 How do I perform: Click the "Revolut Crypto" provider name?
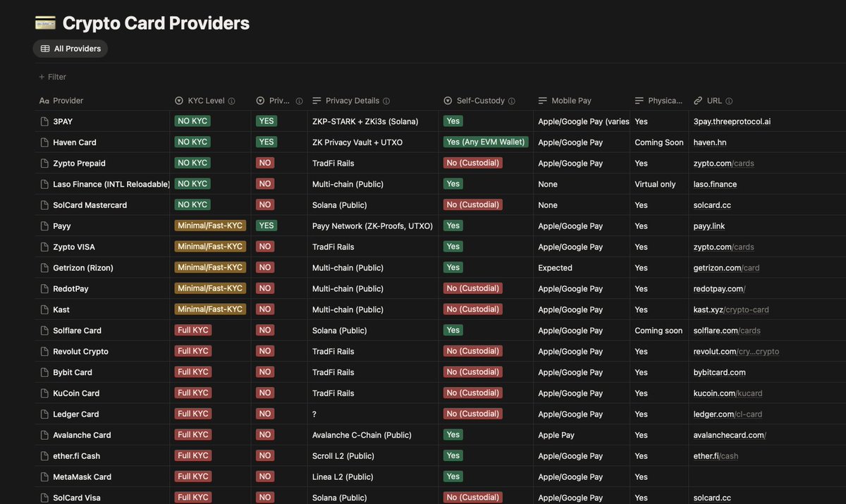click(80, 351)
